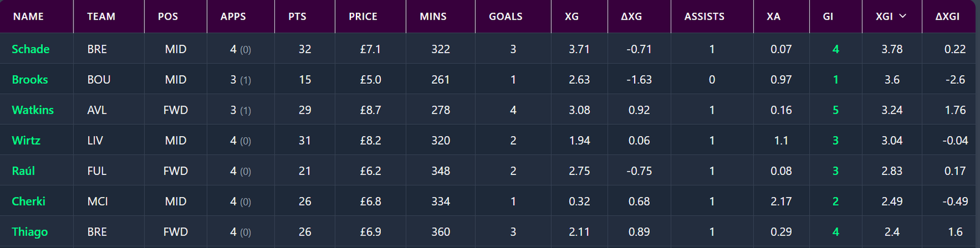Viewport: 980px width, 248px height.
Task: Click the POS column header
Action: (x=168, y=17)
